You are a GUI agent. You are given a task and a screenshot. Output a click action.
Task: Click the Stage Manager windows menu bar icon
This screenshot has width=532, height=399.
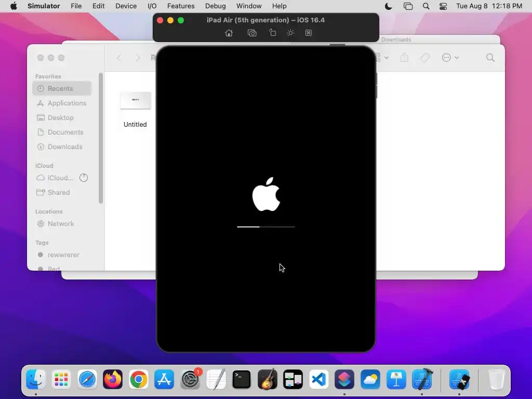pyautogui.click(x=408, y=6)
